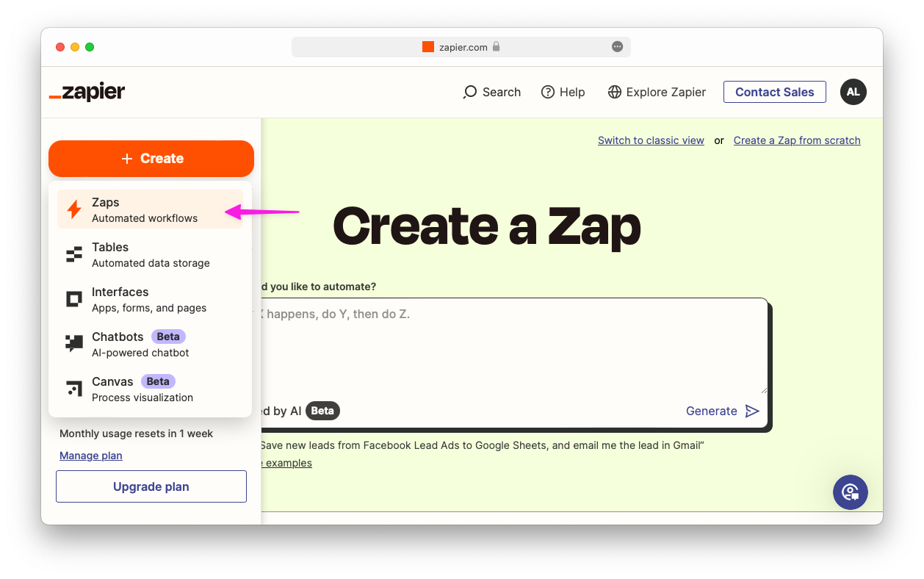Click the zapier.com address bar

(x=461, y=47)
